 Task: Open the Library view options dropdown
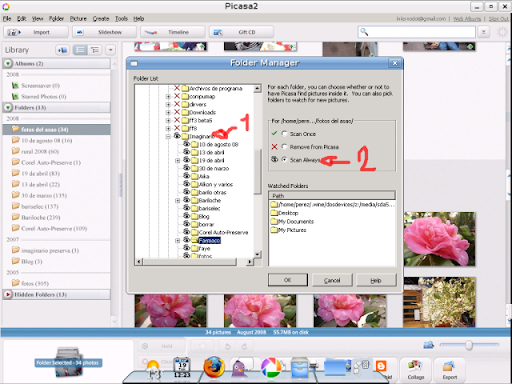tap(110, 50)
